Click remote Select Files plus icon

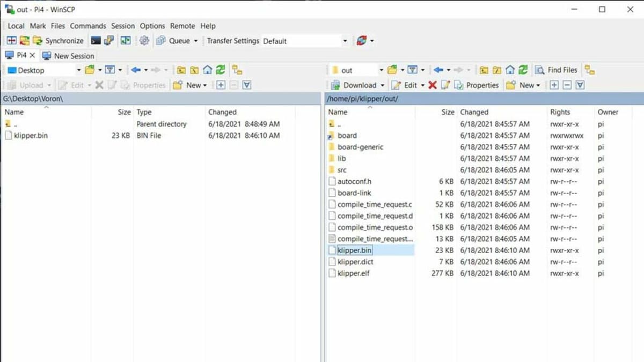554,85
